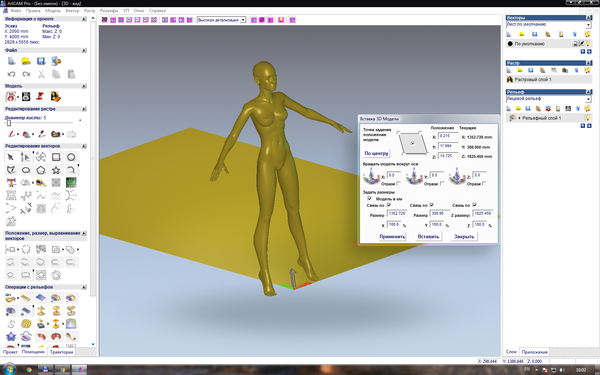Toggle middle Связь по checkbox for Y size
600x375 pixels.
click(432, 205)
